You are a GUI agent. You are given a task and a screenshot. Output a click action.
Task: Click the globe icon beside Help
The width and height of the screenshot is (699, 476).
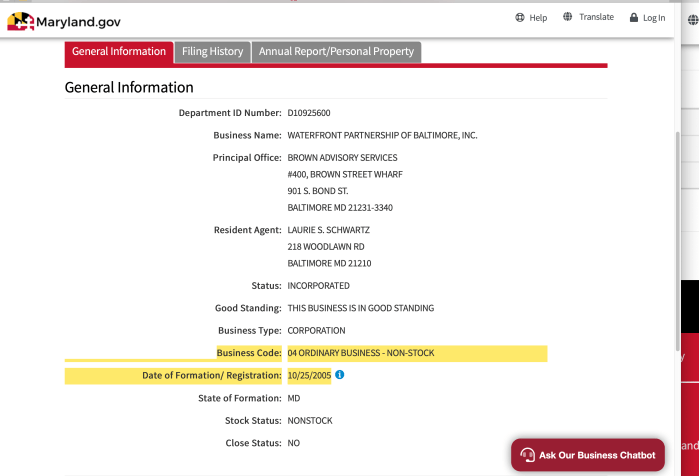click(520, 18)
